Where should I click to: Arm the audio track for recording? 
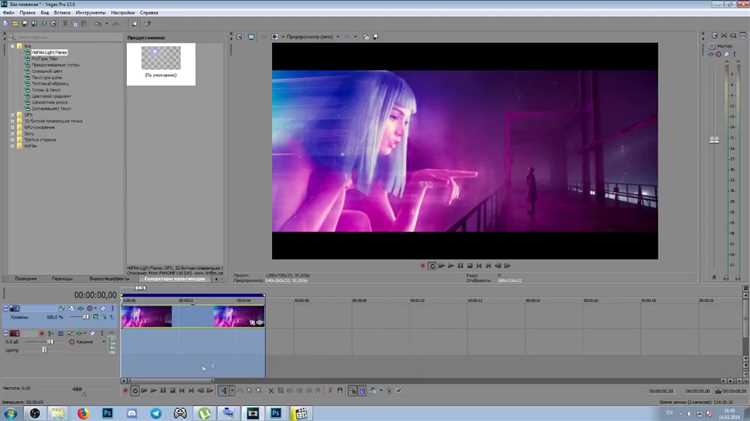pyautogui.click(x=41, y=333)
